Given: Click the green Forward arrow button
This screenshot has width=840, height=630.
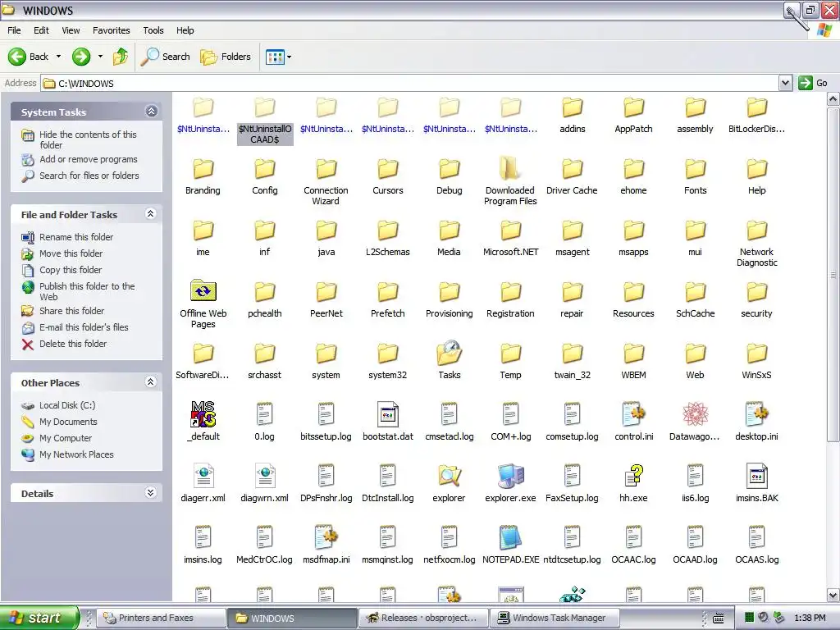Looking at the screenshot, I should 81,57.
